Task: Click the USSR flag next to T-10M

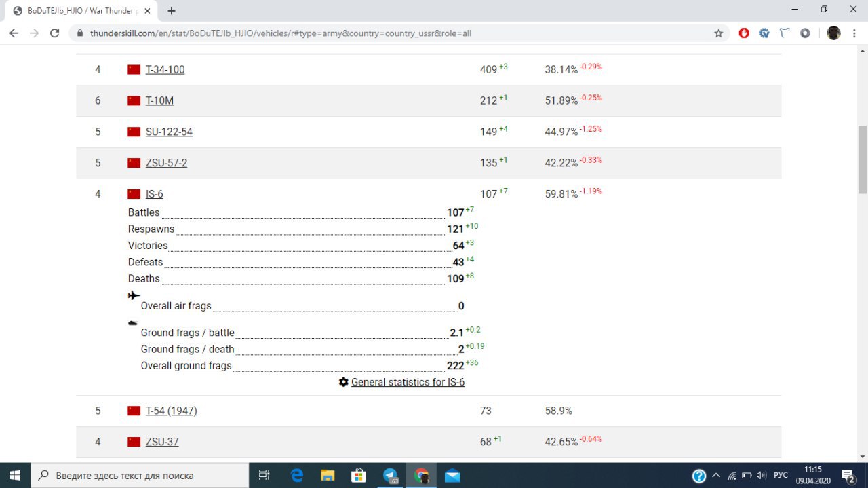Action: (x=134, y=100)
